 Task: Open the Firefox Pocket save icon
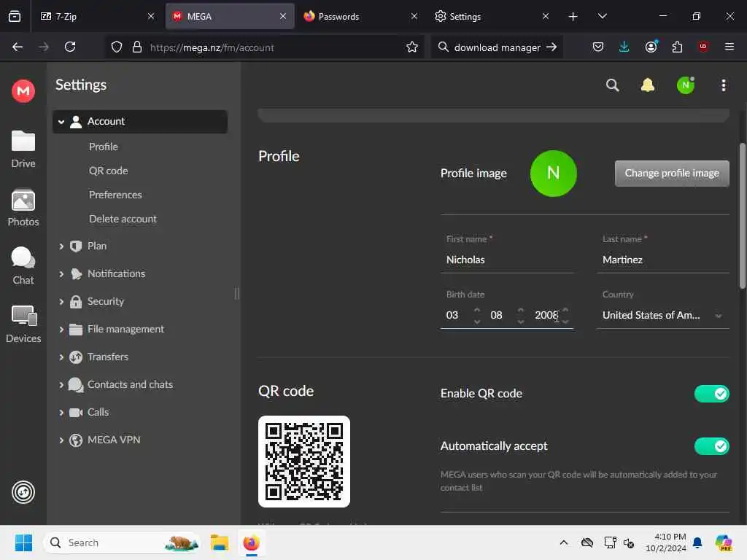click(598, 47)
